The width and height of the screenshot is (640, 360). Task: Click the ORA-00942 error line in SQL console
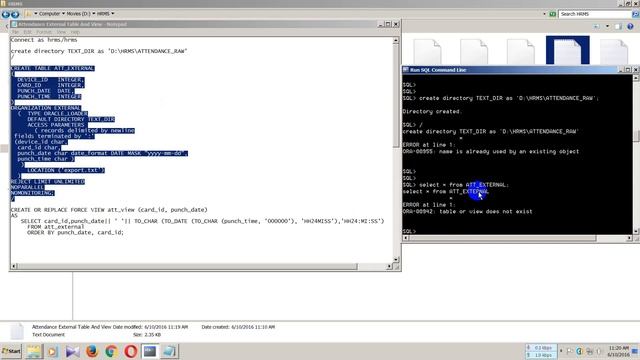coord(467,211)
